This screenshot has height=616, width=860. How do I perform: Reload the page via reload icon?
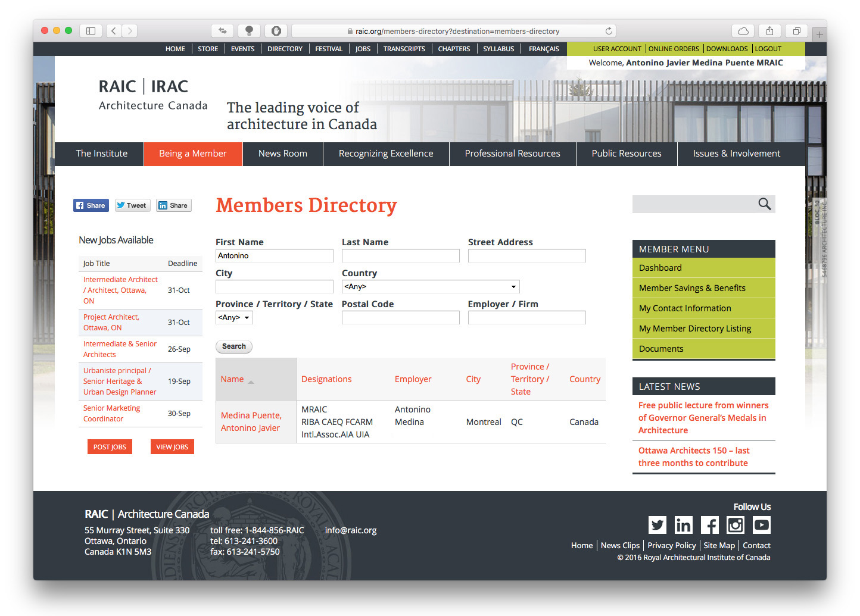(609, 31)
